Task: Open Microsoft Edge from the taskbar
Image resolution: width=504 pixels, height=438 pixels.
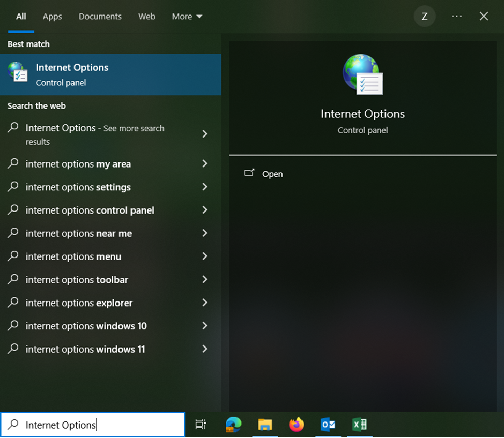Action: (233, 425)
